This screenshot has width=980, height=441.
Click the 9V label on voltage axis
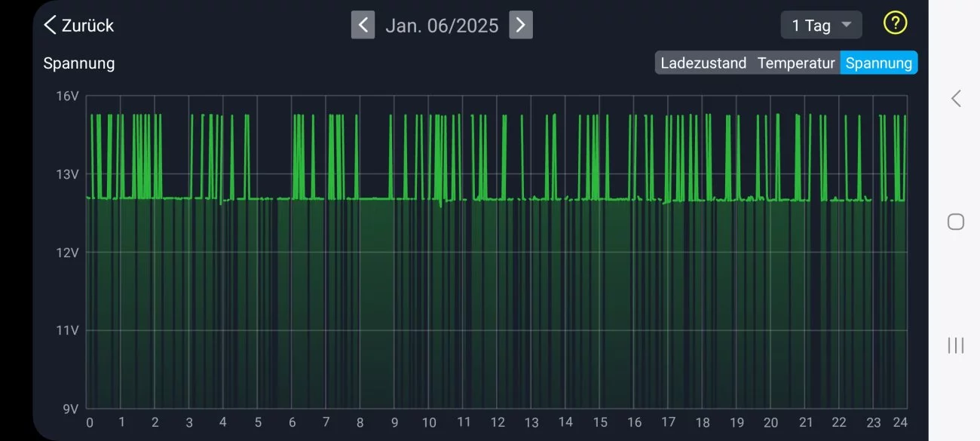(71, 409)
